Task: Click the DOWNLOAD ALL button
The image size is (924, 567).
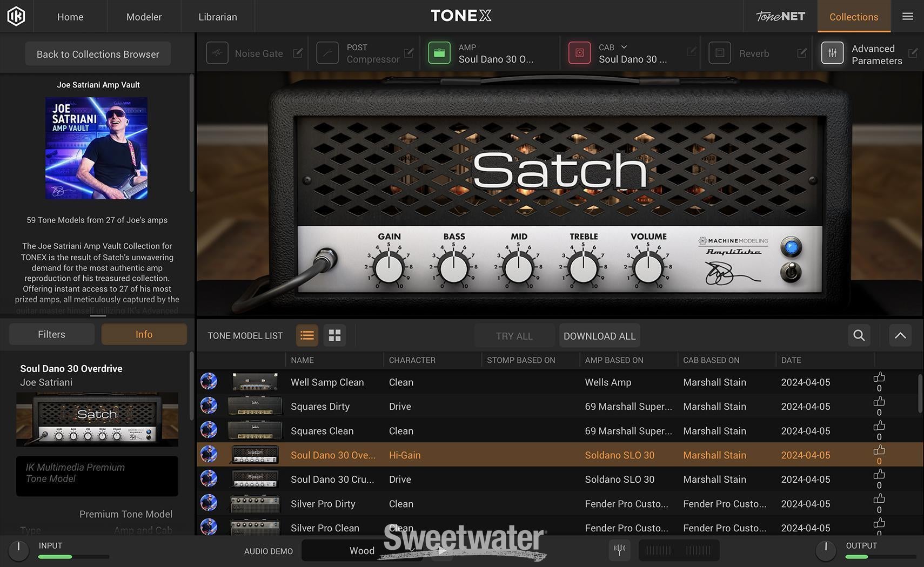Action: point(600,336)
